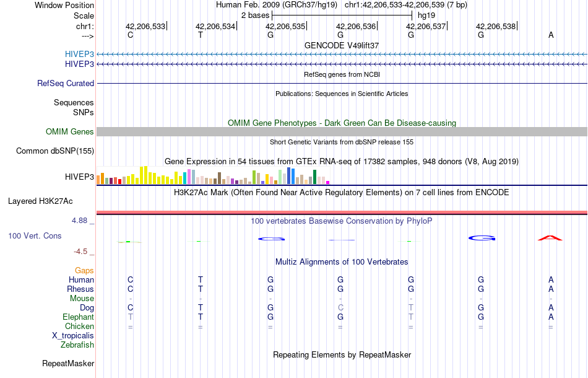Click the Mouse species row label
The width and height of the screenshot is (588, 378).
click(x=82, y=299)
